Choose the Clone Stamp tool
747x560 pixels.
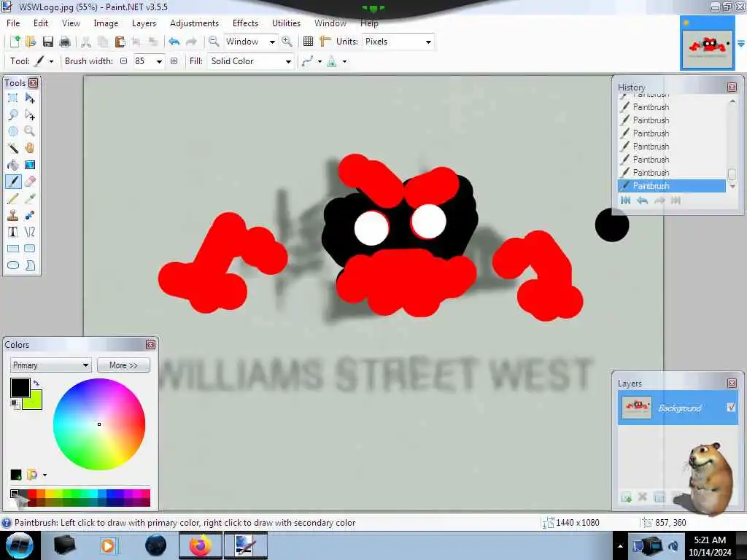(x=13, y=215)
